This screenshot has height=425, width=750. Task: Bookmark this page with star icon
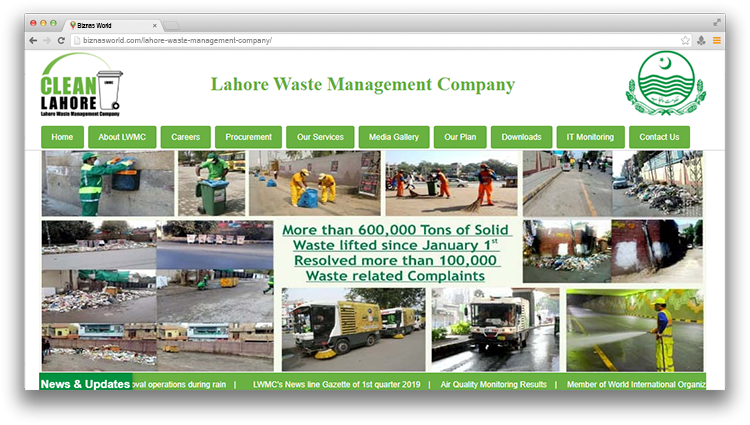[685, 40]
